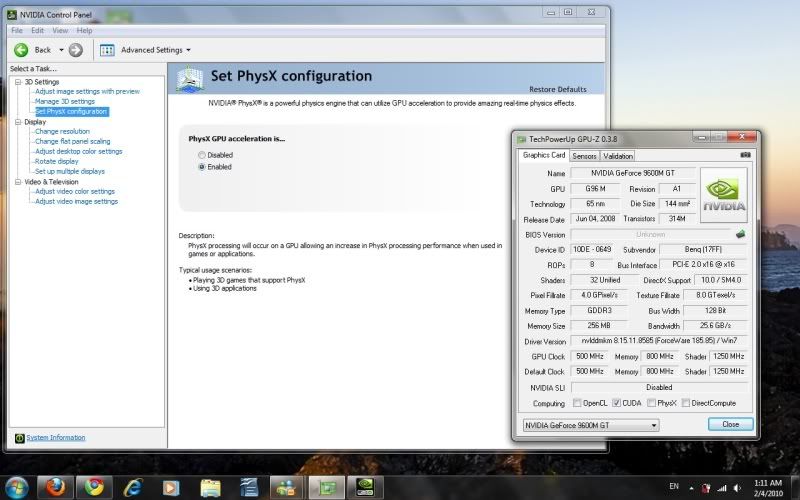Open Set up multiple displays
This screenshot has height=500, width=800.
coord(70,171)
